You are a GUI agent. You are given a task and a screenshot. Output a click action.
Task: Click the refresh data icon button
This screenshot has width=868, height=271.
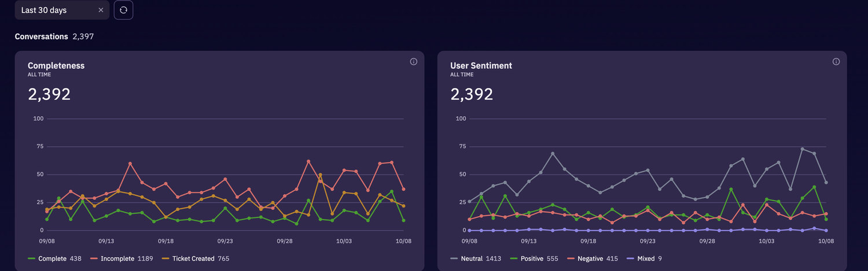(x=123, y=10)
